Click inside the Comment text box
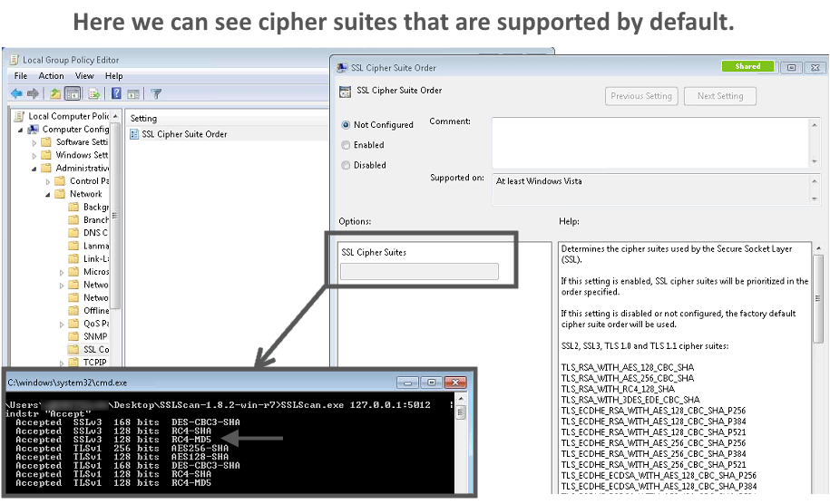830x504 pixels. (649, 141)
